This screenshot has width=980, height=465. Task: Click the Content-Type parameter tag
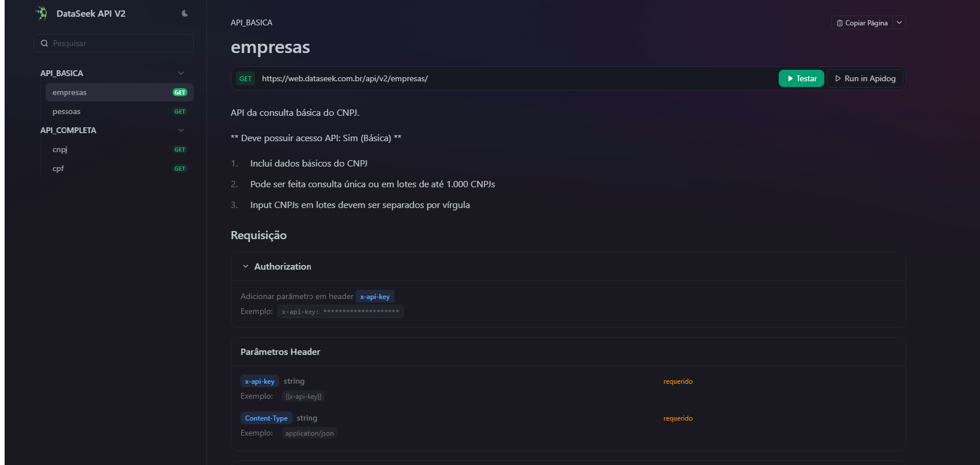point(266,418)
